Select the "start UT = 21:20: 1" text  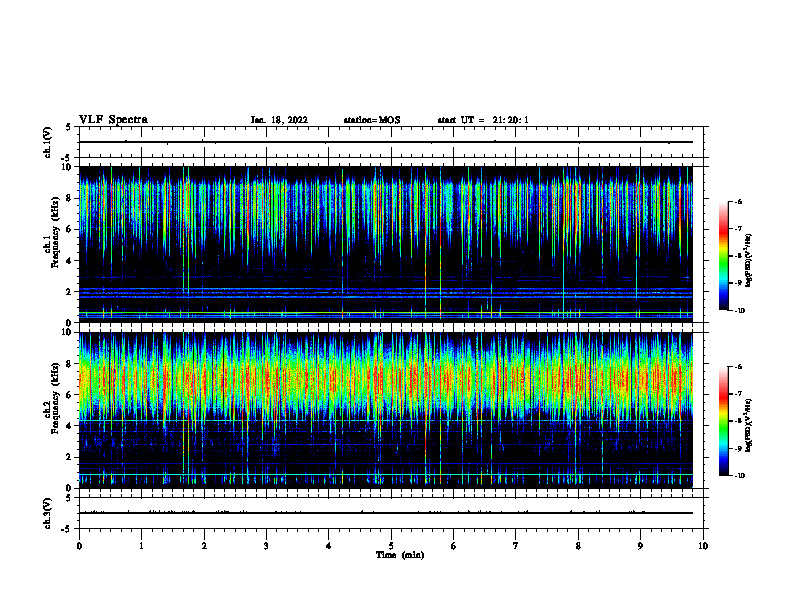click(x=483, y=120)
